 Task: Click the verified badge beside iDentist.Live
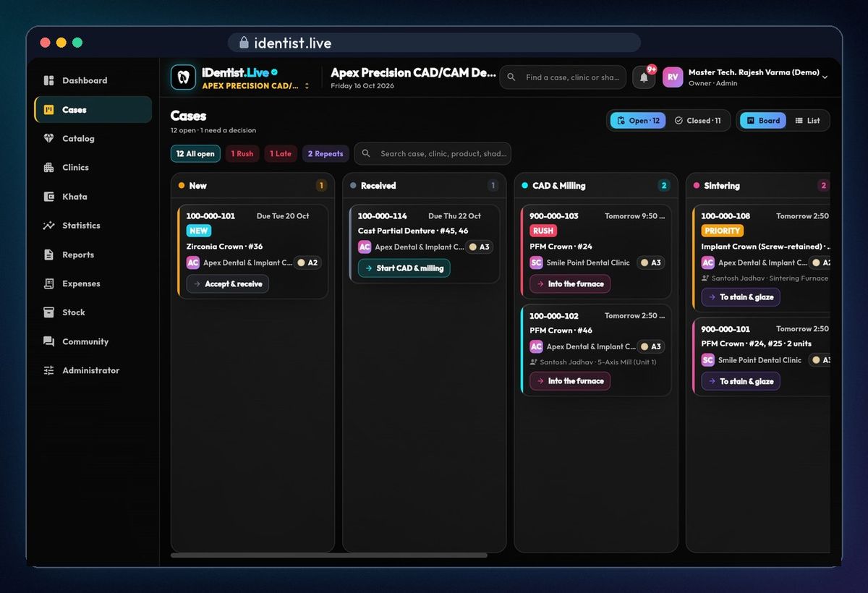click(275, 72)
